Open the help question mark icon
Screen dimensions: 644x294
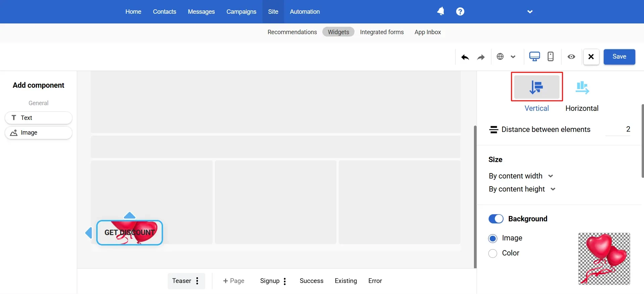[x=460, y=11]
